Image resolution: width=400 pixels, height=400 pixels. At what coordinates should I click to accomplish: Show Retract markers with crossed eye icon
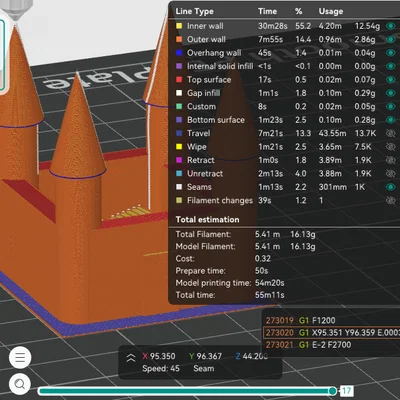(x=390, y=160)
